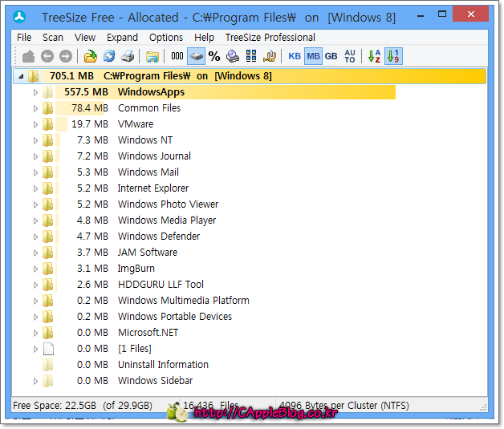The width and height of the screenshot is (504, 429).
Task: Print the report with the printer icon
Action: pos(128,56)
